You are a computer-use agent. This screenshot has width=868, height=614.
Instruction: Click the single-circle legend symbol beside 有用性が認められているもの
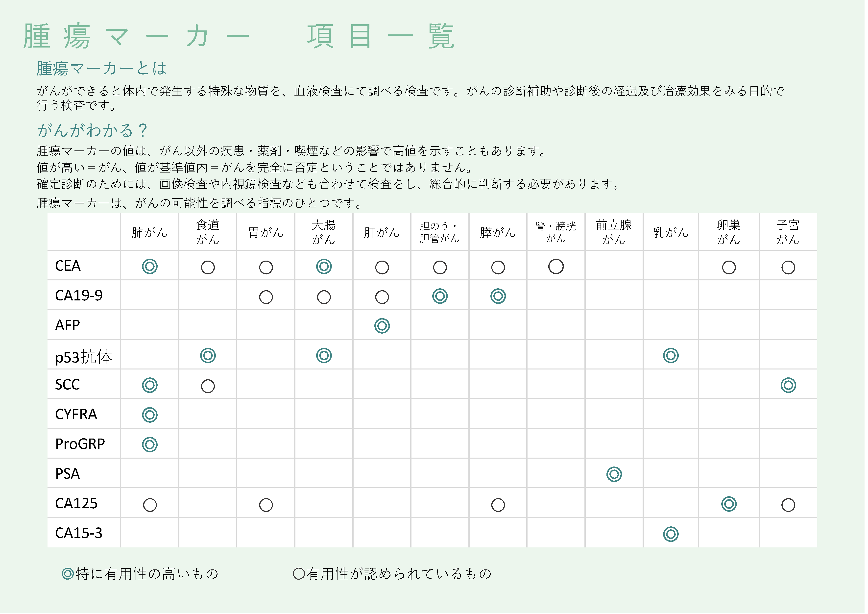299,574
